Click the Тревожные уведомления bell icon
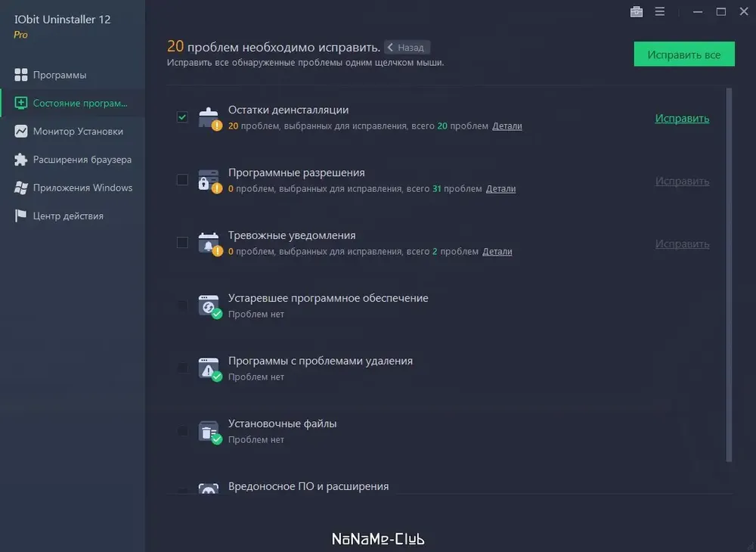Screen dimensions: 756x552 pos(209,243)
